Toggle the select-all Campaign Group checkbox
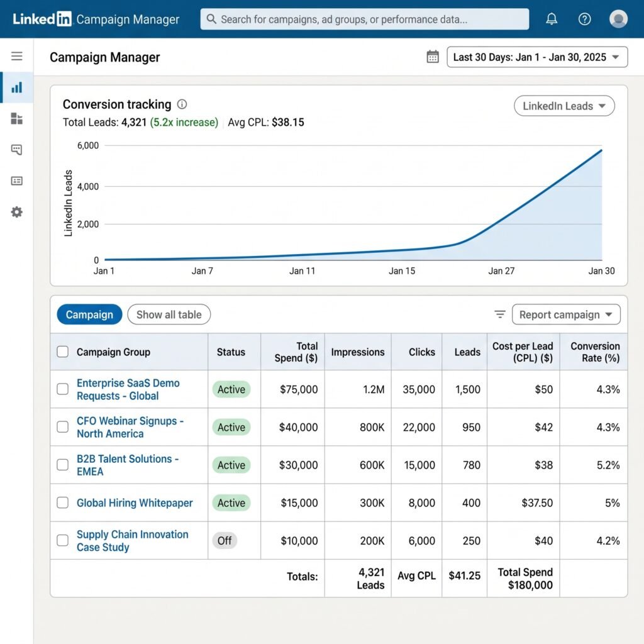The width and height of the screenshot is (644, 644). click(x=62, y=352)
